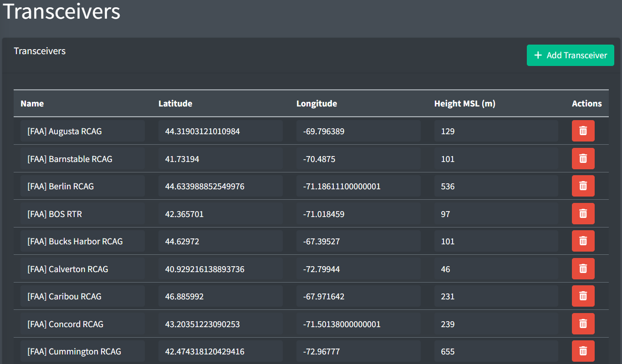Select latitude field 42.365701
The width and height of the screenshot is (622, 364).
point(220,214)
